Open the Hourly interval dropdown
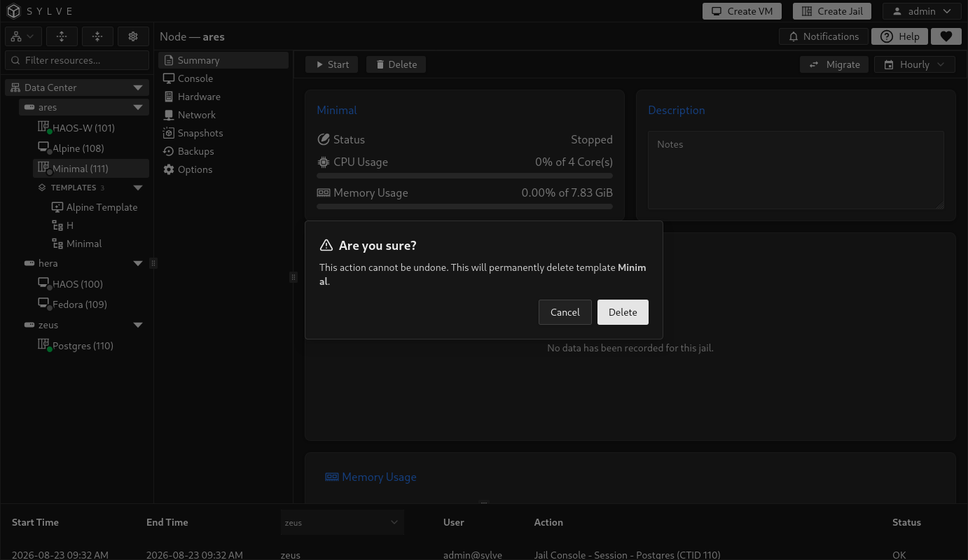Screen dimensions: 968x560 click(x=915, y=64)
